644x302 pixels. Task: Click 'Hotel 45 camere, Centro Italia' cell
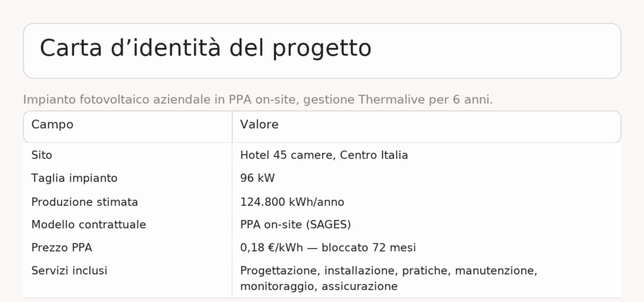tap(324, 155)
